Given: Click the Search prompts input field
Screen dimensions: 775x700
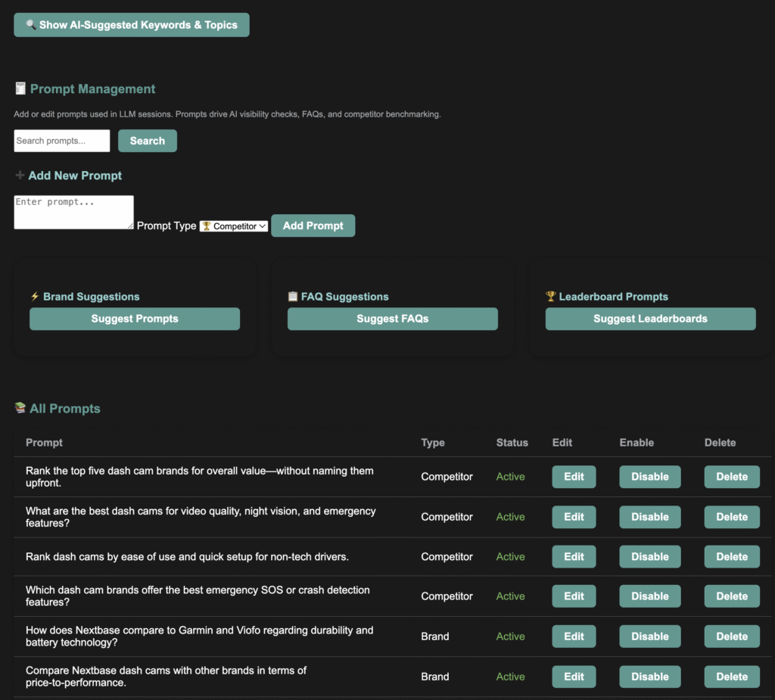Looking at the screenshot, I should click(x=62, y=141).
